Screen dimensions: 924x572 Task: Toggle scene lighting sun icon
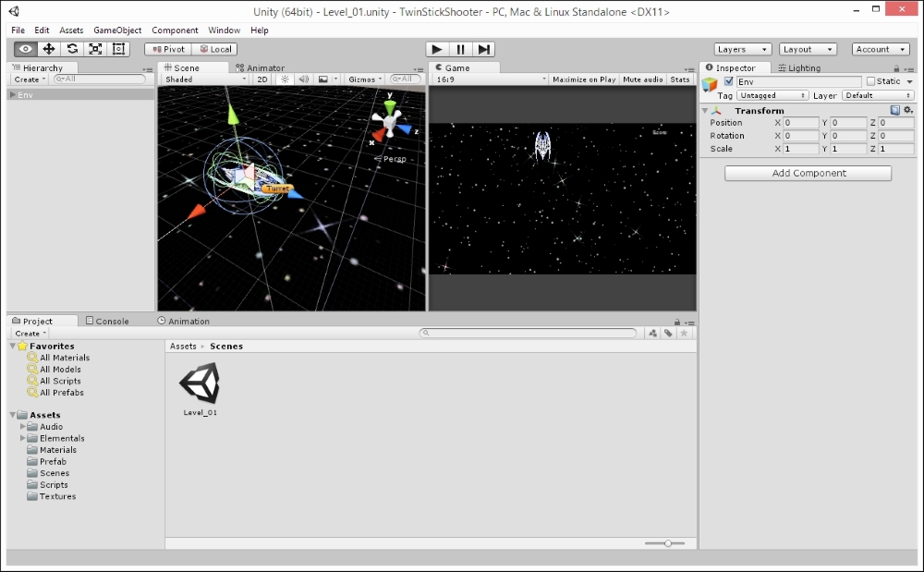(x=286, y=79)
